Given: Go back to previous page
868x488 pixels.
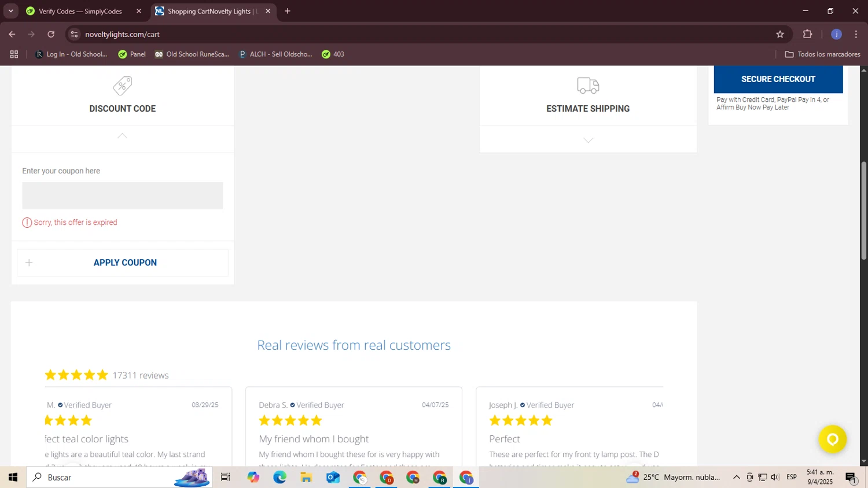Looking at the screenshot, I should tap(12, 34).
